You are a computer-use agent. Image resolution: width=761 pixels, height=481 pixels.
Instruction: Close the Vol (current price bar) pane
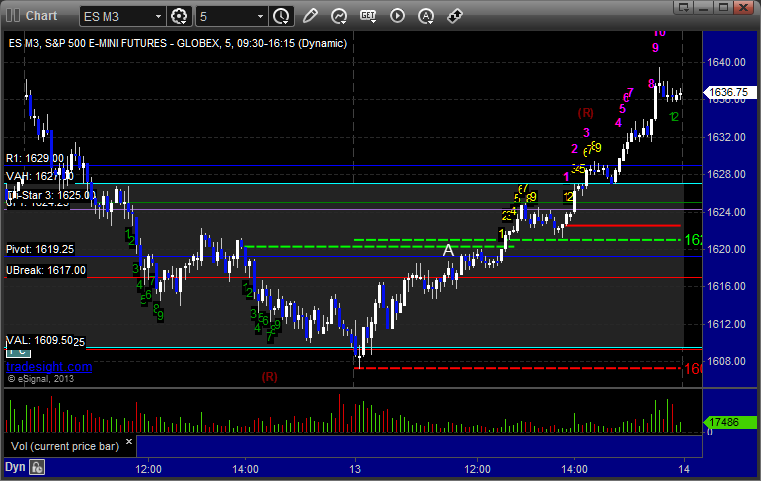pos(129,442)
